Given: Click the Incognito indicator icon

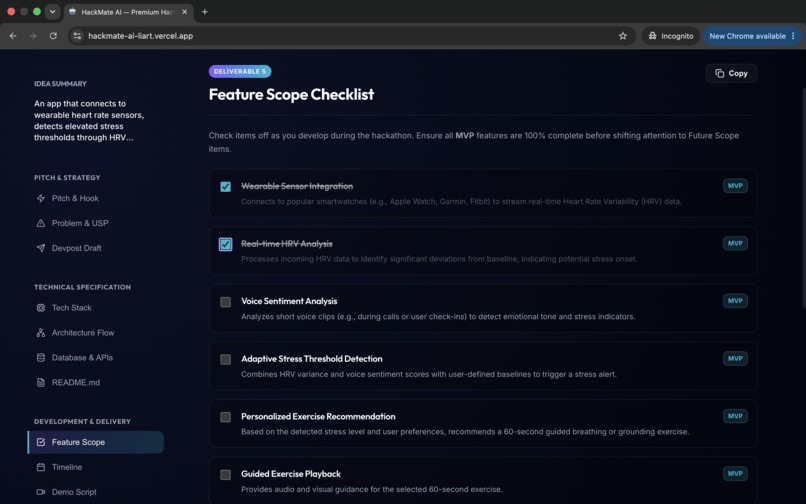Looking at the screenshot, I should click(x=652, y=36).
